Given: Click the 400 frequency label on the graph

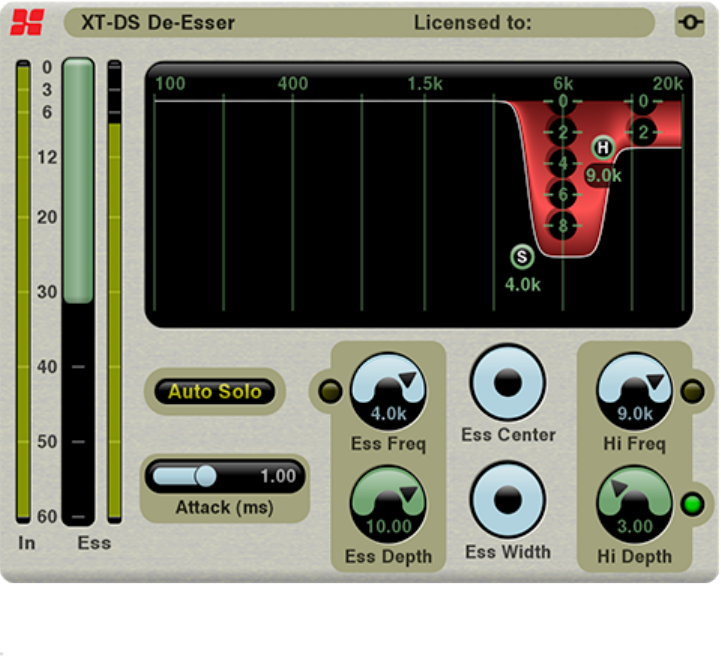Looking at the screenshot, I should coord(292,84).
